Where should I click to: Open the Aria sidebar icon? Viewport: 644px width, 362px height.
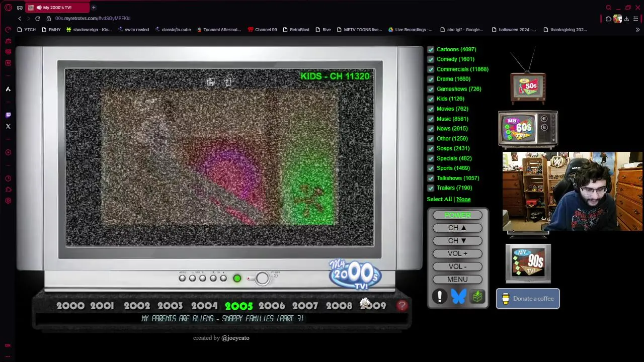[8, 89]
